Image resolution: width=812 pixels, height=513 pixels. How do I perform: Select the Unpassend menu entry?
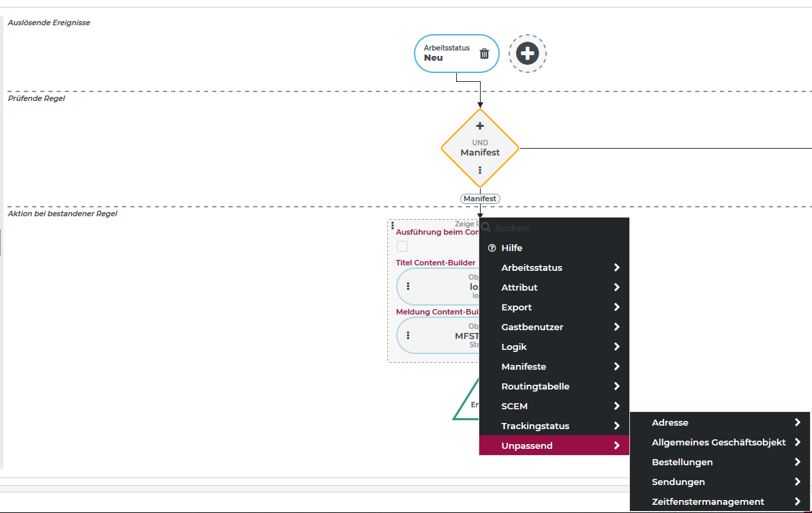click(527, 446)
